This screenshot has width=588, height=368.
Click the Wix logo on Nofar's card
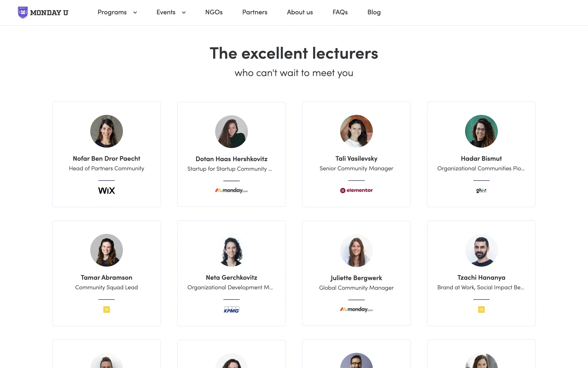[x=107, y=190]
